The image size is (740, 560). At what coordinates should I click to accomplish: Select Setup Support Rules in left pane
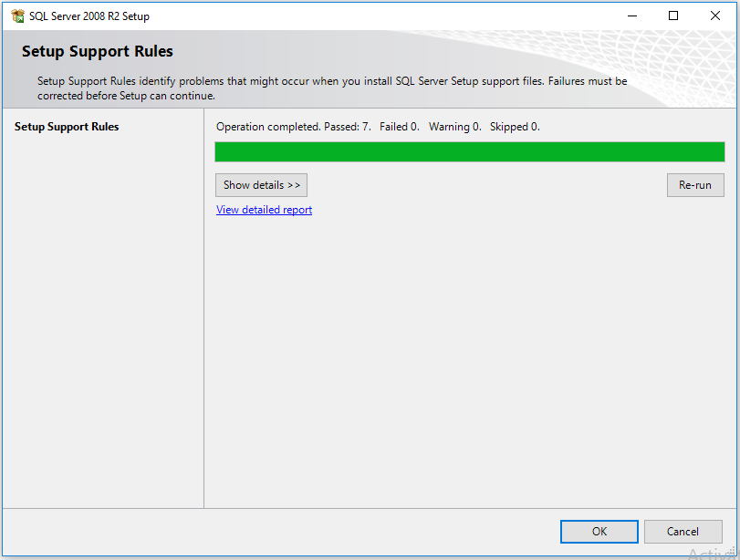pos(67,127)
